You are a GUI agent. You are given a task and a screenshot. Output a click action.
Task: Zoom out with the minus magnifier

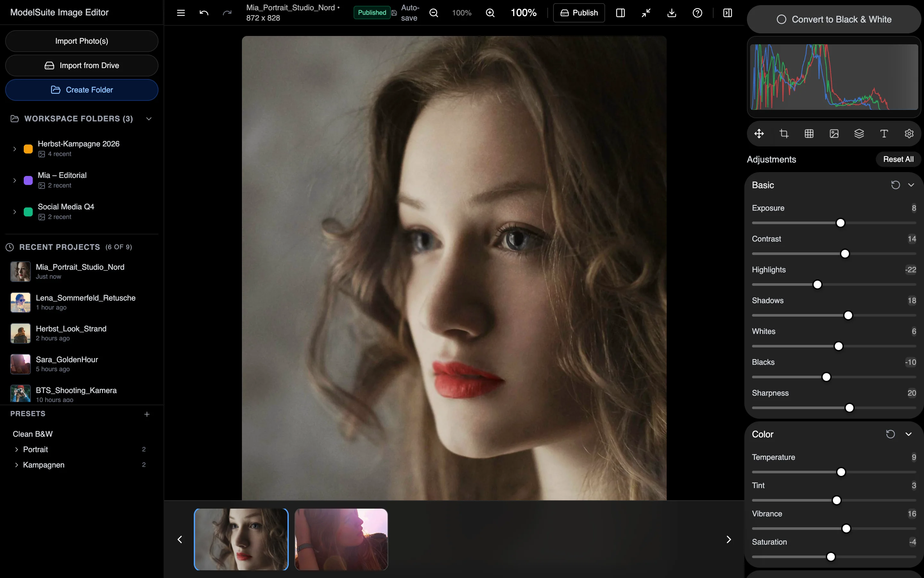click(x=434, y=13)
